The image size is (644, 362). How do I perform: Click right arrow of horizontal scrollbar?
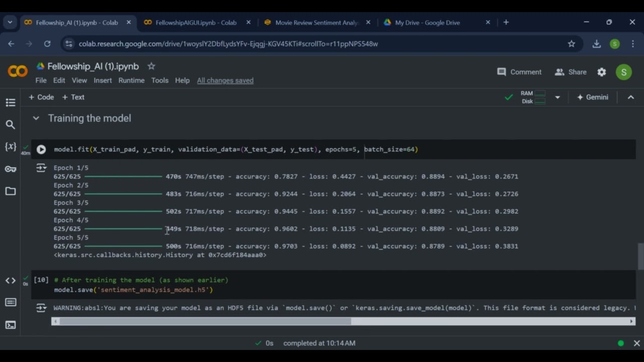point(632,321)
